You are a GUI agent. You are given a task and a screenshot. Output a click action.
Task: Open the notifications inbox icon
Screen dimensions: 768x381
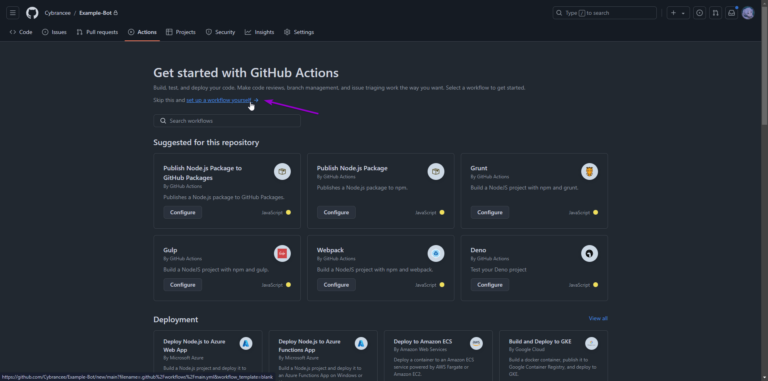(x=731, y=13)
